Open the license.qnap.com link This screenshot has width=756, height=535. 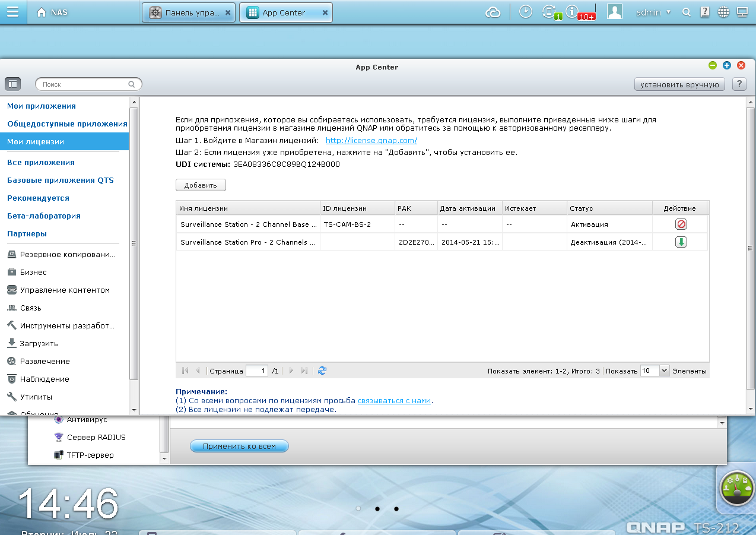371,141
